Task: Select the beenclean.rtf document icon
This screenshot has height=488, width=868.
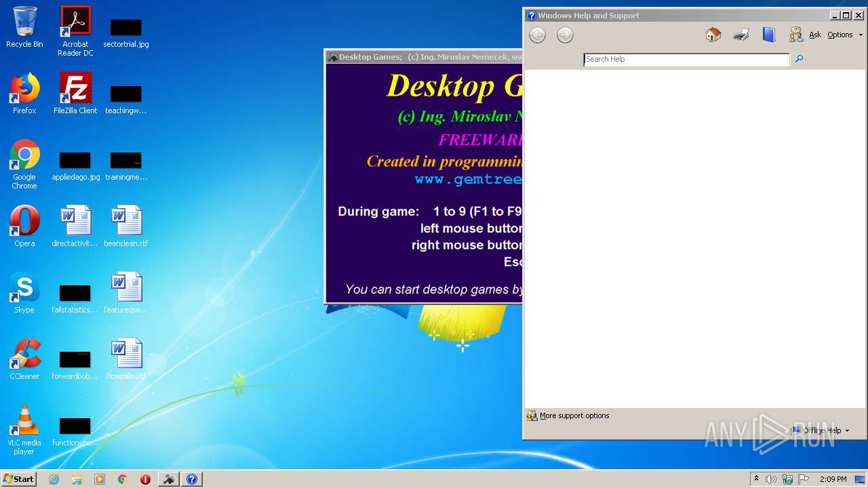Action: [x=126, y=226]
